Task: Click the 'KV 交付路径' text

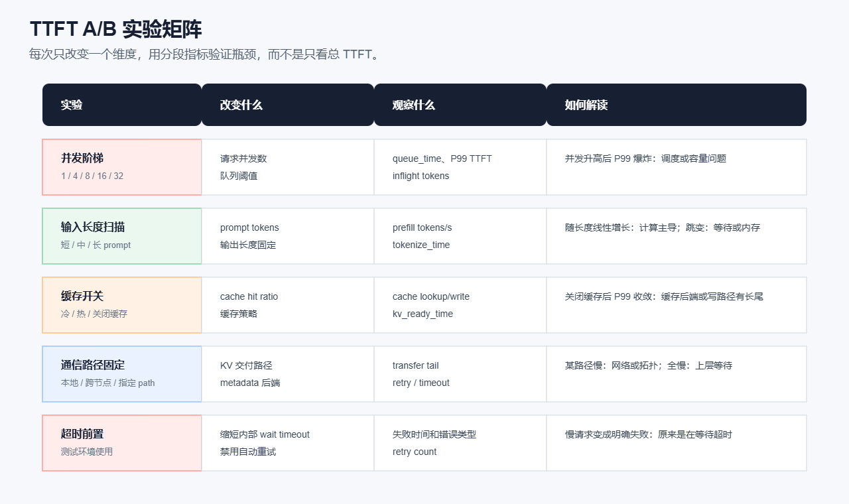Action: [246, 365]
